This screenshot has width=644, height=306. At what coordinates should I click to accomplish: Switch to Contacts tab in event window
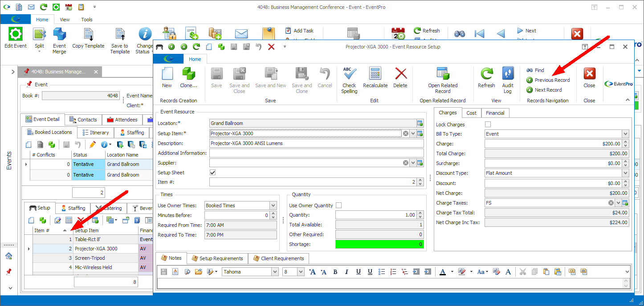pos(83,120)
